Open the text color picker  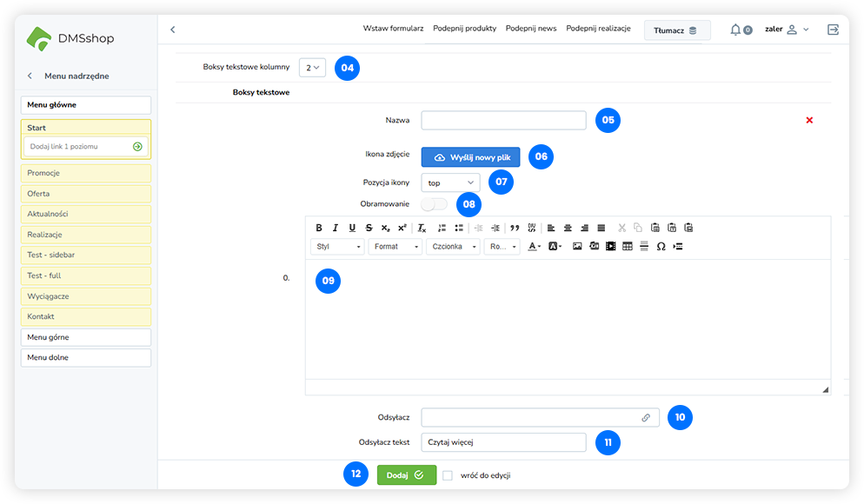pos(534,247)
